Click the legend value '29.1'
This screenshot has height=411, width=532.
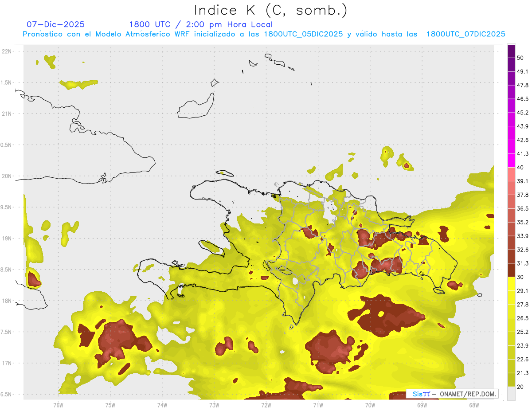pyautogui.click(x=523, y=291)
